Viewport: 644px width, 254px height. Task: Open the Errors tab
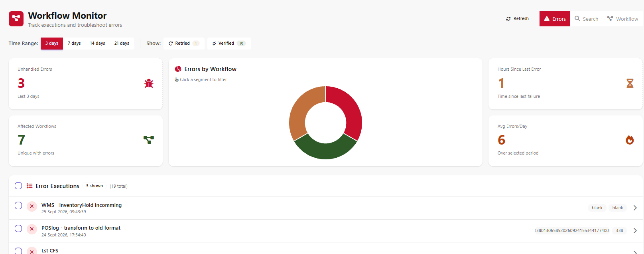pos(555,19)
